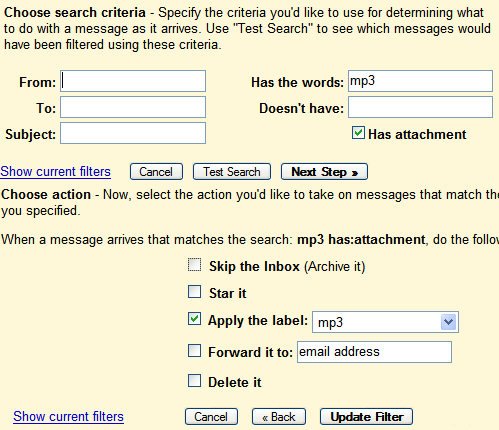499x430 pixels.
Task: Click the Has the words field
Action: tap(420, 81)
